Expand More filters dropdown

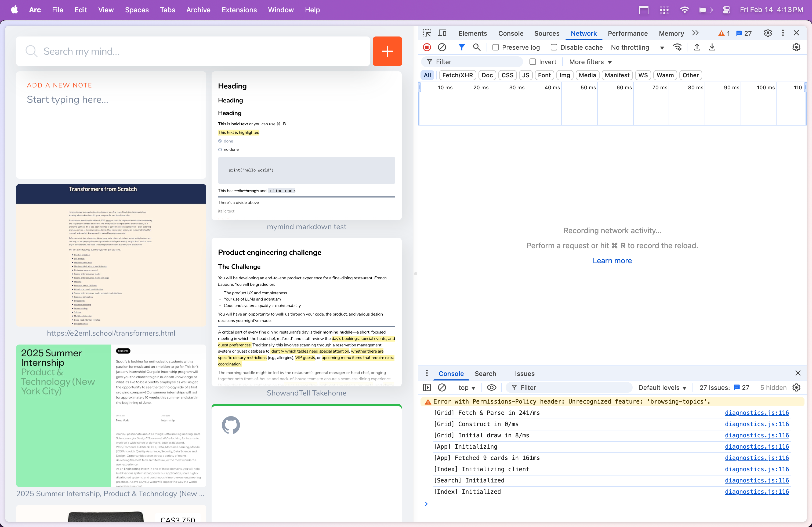(x=590, y=62)
